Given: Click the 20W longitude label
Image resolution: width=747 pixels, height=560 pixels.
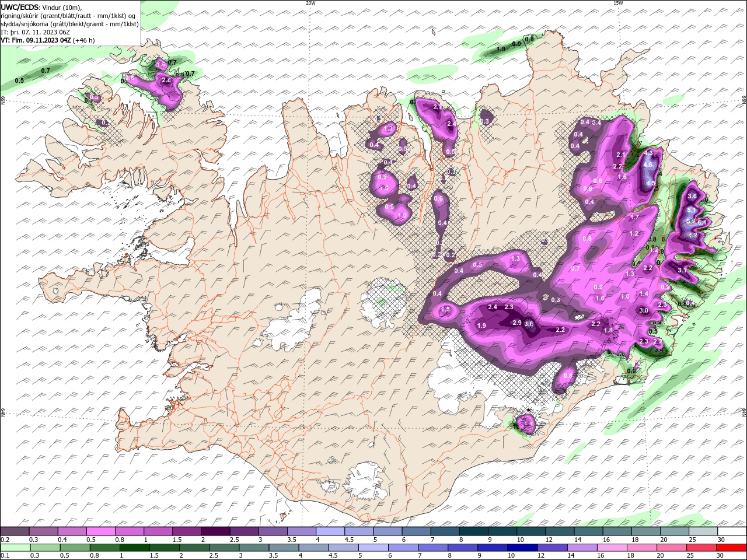Looking at the screenshot, I should coord(310,3).
